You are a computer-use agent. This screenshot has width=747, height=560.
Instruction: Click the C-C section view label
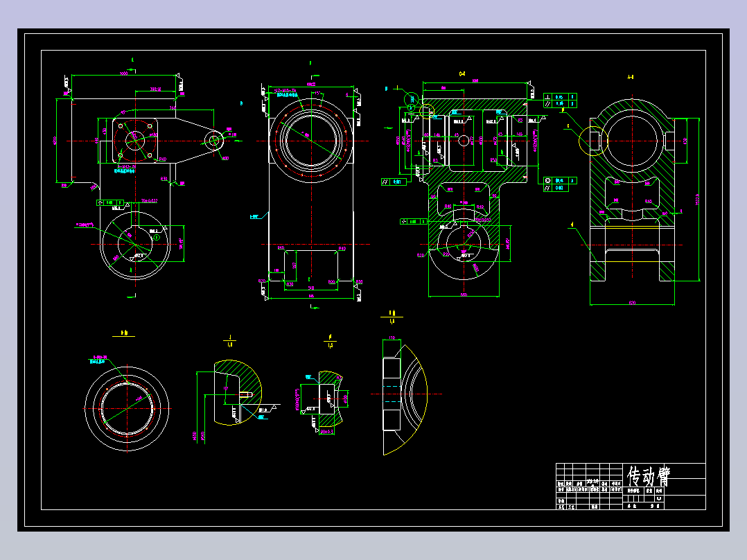click(462, 74)
